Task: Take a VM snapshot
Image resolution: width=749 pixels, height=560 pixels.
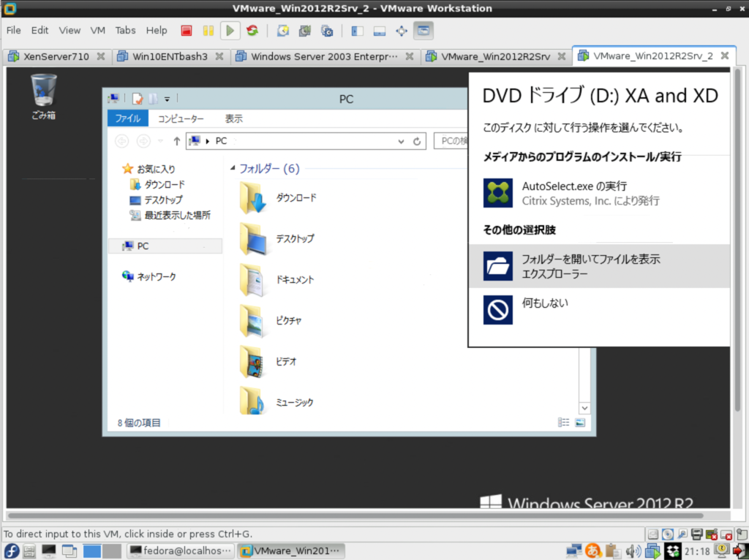Action: 283,31
